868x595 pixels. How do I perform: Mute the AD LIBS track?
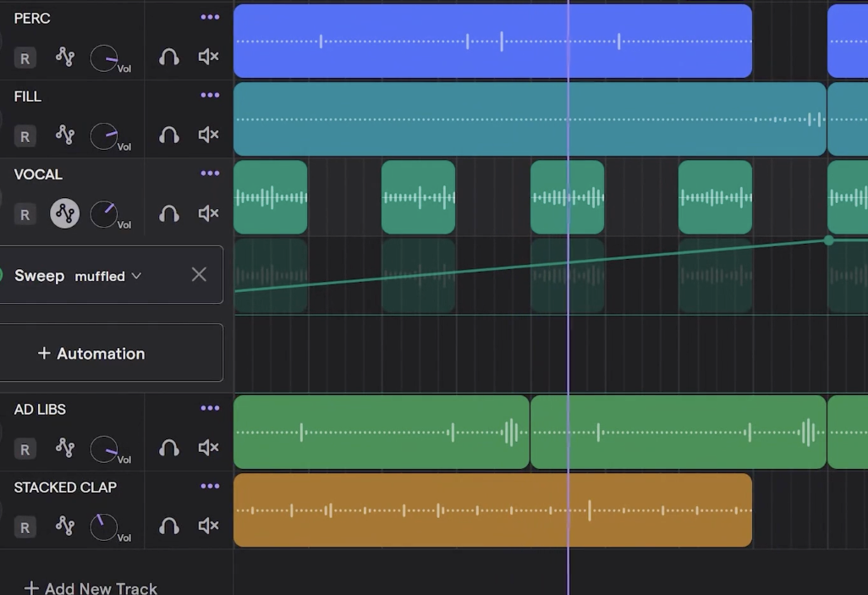coord(209,448)
